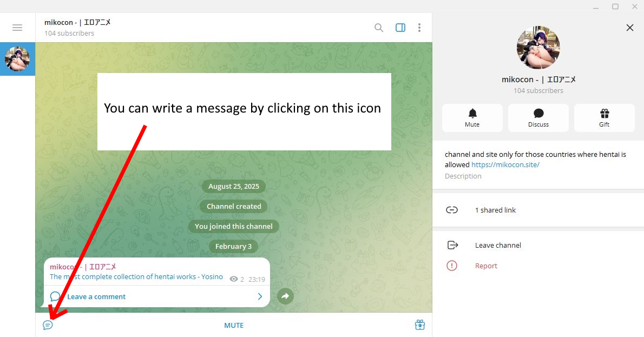Click Report in the channel info

point(485,266)
